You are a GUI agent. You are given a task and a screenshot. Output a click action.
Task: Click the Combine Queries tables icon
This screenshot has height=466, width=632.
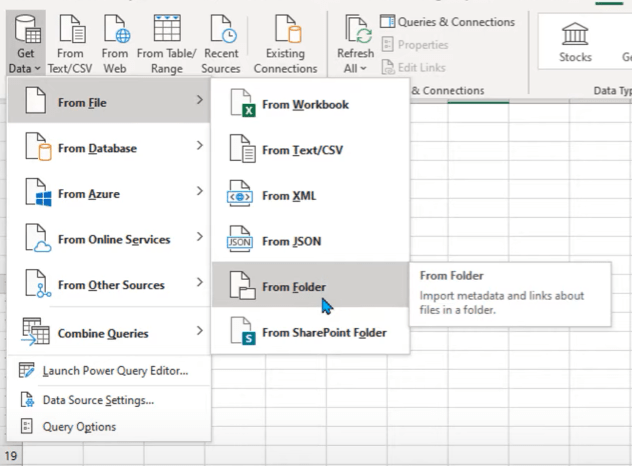coord(35,331)
